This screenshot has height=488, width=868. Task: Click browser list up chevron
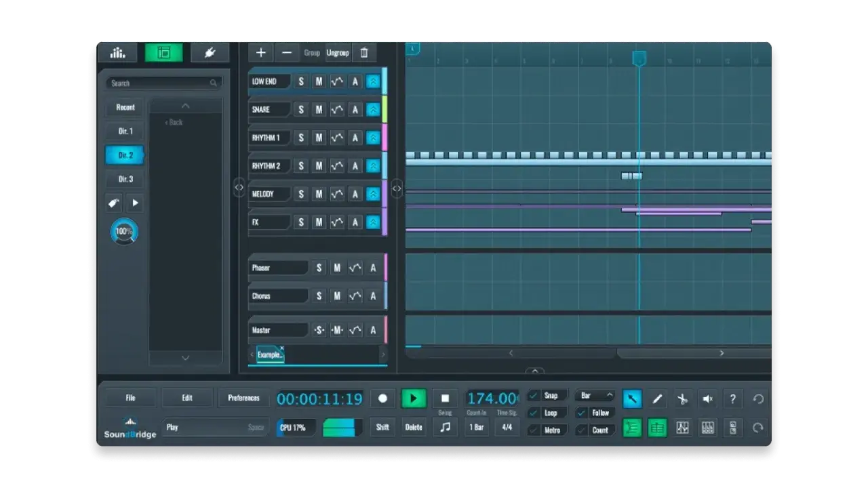pos(185,106)
